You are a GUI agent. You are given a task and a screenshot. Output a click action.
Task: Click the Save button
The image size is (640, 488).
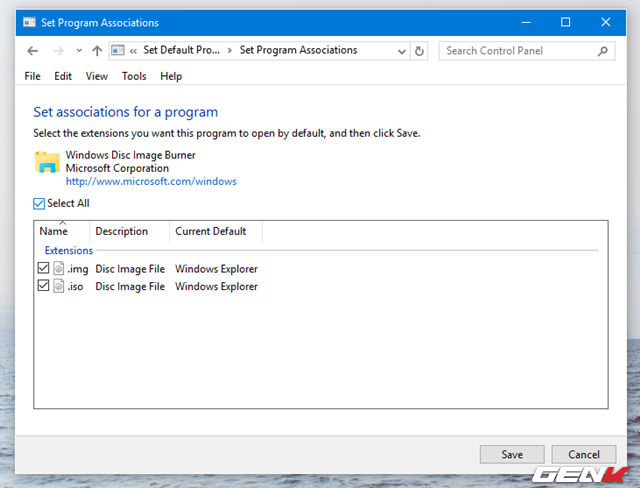(x=512, y=454)
